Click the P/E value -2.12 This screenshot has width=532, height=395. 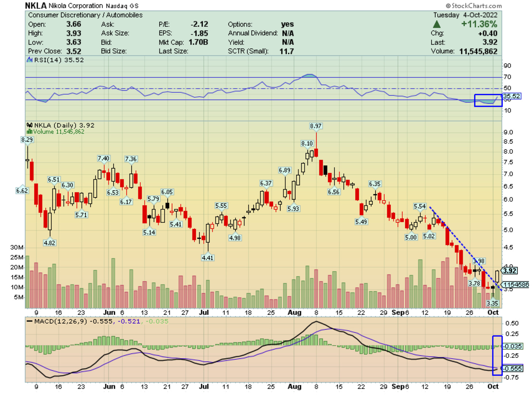click(199, 24)
